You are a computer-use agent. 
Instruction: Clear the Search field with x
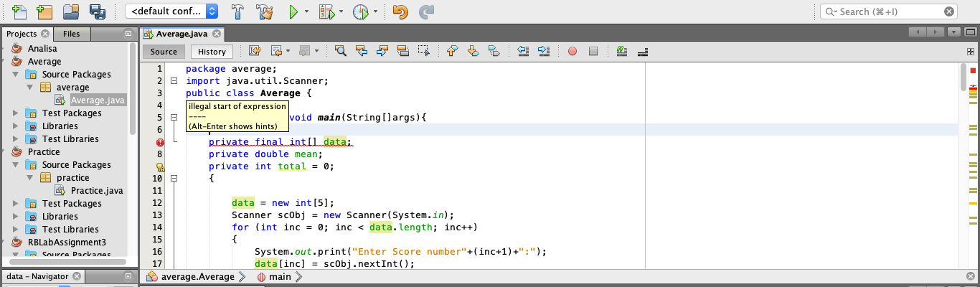948,11
